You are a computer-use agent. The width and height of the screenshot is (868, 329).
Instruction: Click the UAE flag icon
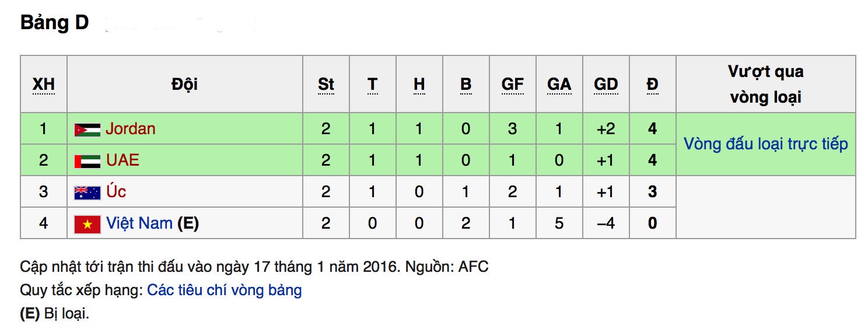[87, 161]
